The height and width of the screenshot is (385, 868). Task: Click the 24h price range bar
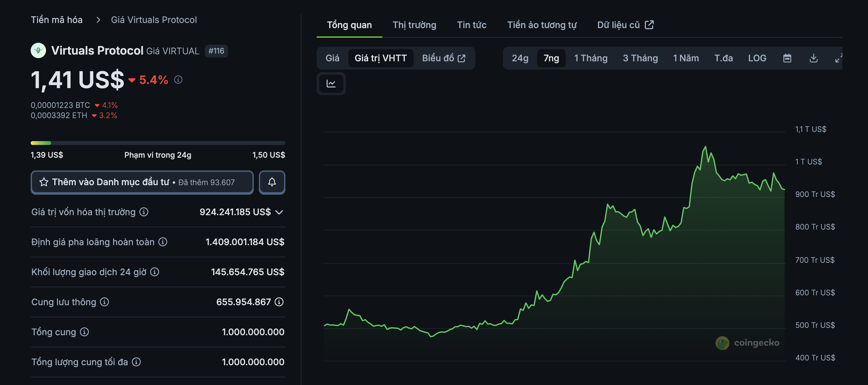pyautogui.click(x=158, y=143)
